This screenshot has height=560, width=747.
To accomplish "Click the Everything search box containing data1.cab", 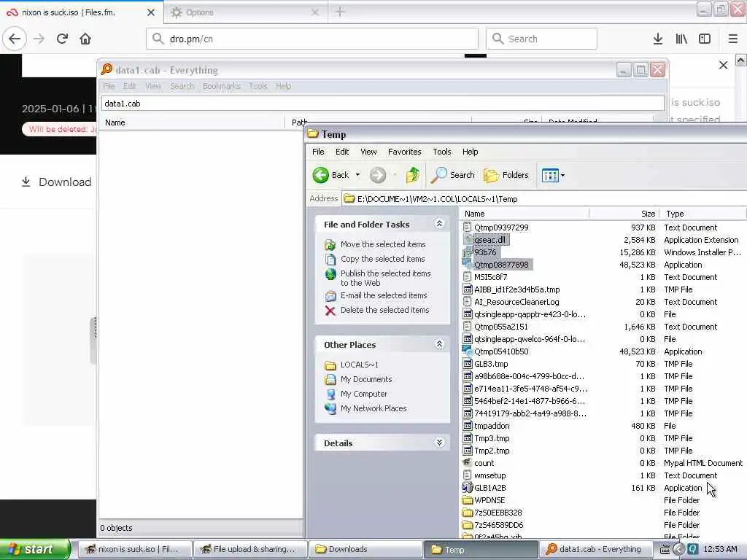I will (x=382, y=104).
